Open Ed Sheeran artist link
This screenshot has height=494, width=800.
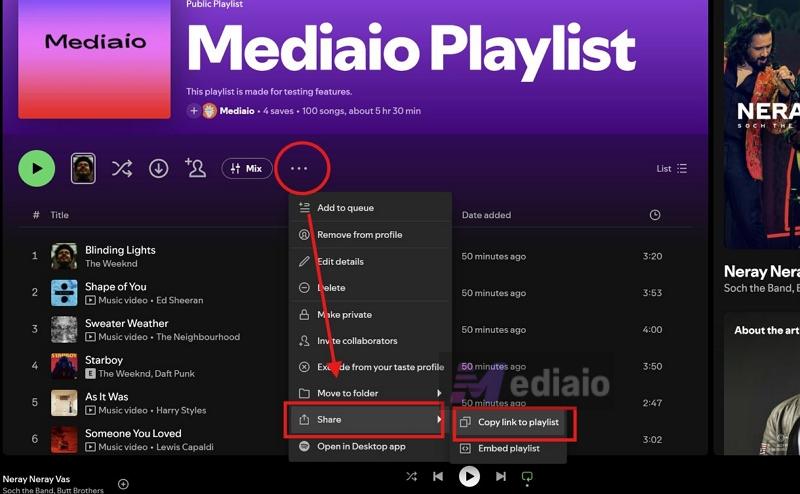[x=180, y=301]
